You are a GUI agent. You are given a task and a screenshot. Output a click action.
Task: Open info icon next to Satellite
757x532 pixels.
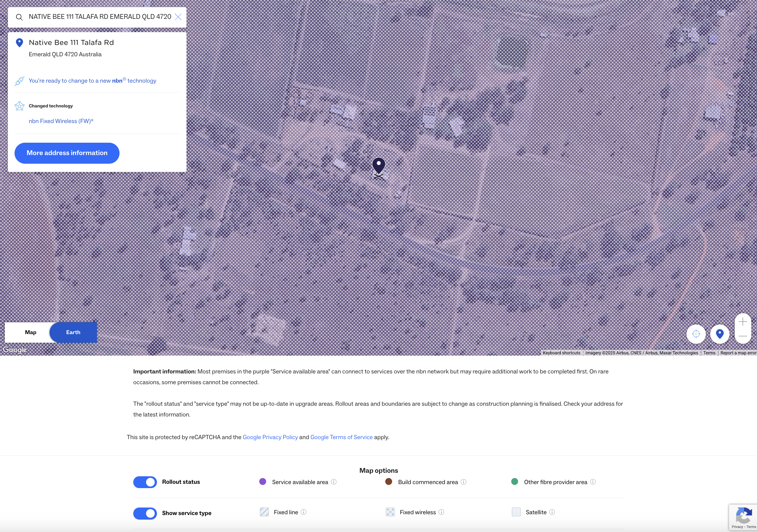coord(552,512)
